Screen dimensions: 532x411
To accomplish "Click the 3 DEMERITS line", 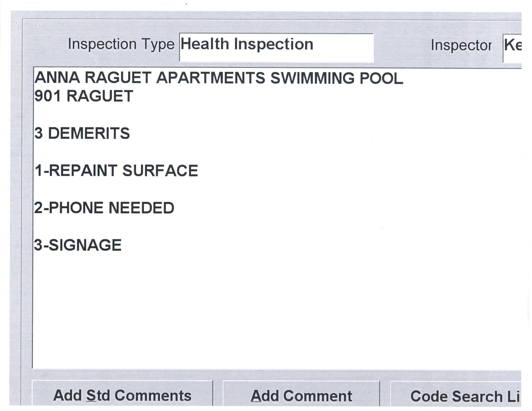I will [x=82, y=133].
